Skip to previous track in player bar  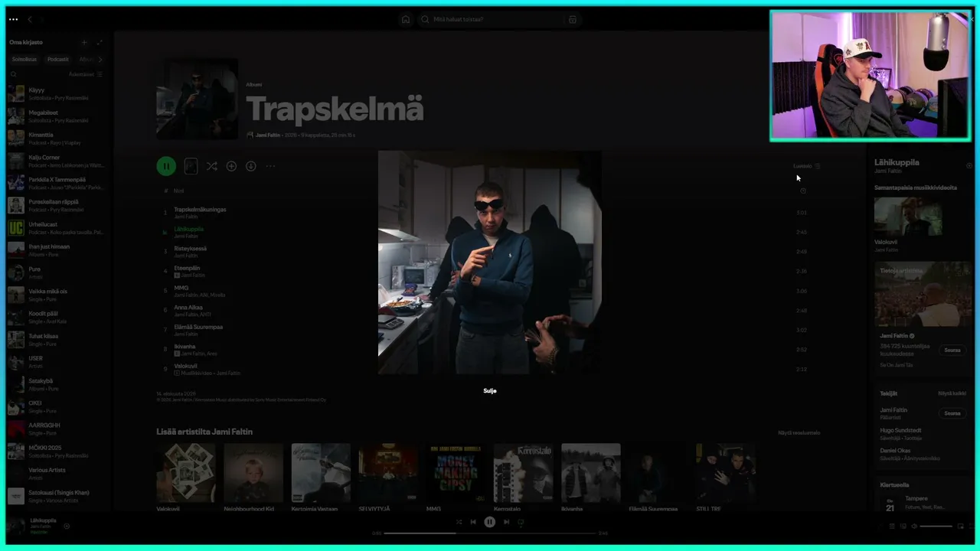(x=473, y=522)
